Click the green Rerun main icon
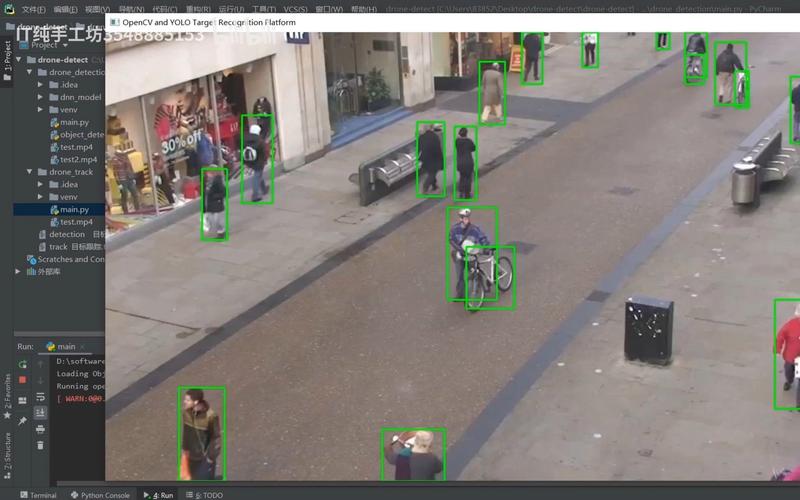The height and width of the screenshot is (500, 800). 22,364
